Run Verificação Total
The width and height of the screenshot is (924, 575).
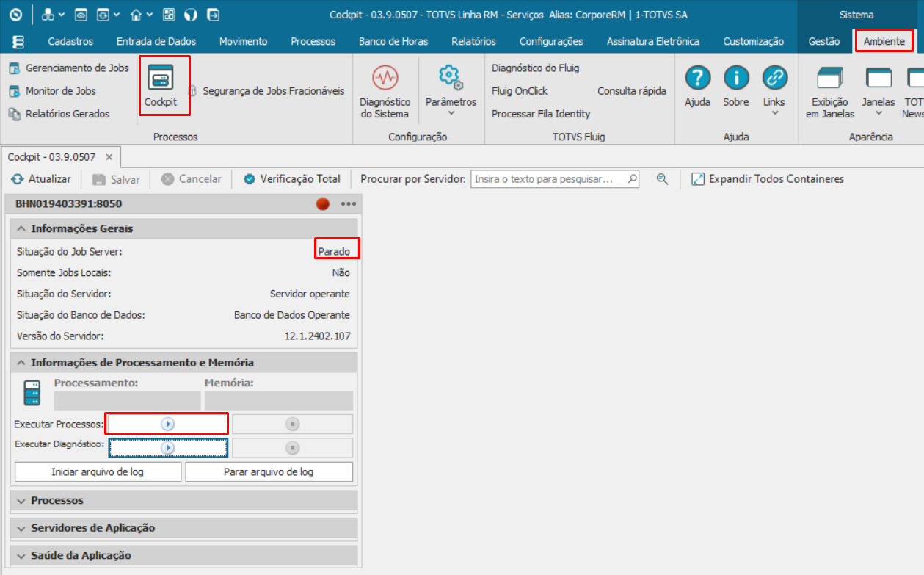[x=292, y=179]
